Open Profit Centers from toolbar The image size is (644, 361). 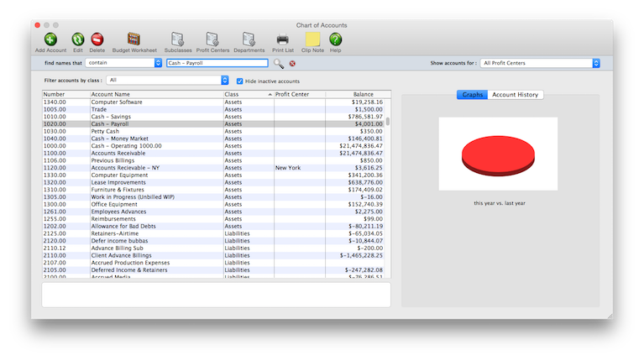(212, 39)
